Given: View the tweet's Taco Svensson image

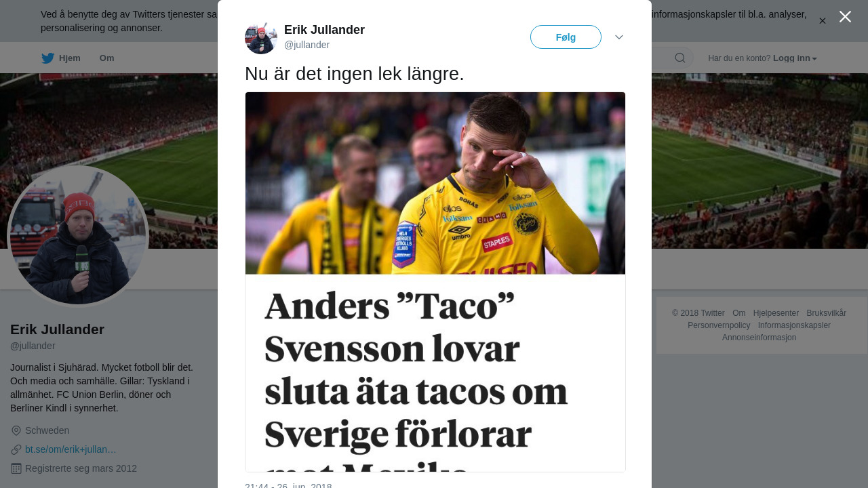Looking at the screenshot, I should coord(435,282).
